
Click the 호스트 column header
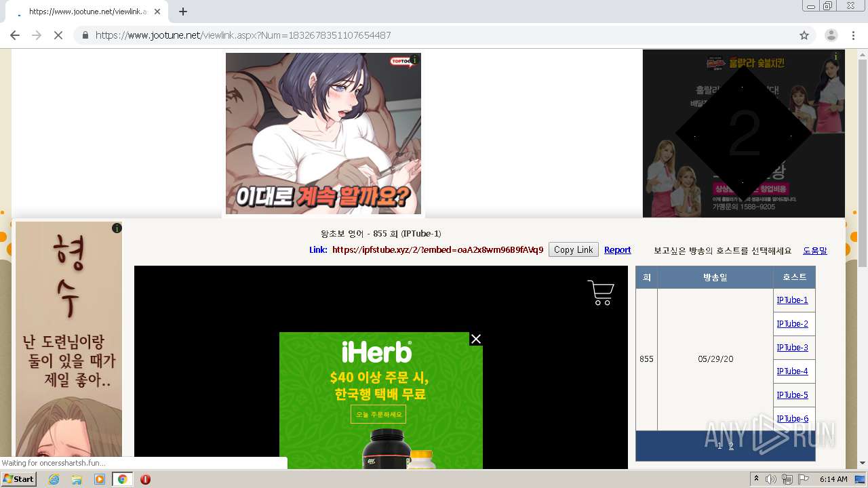click(x=794, y=277)
